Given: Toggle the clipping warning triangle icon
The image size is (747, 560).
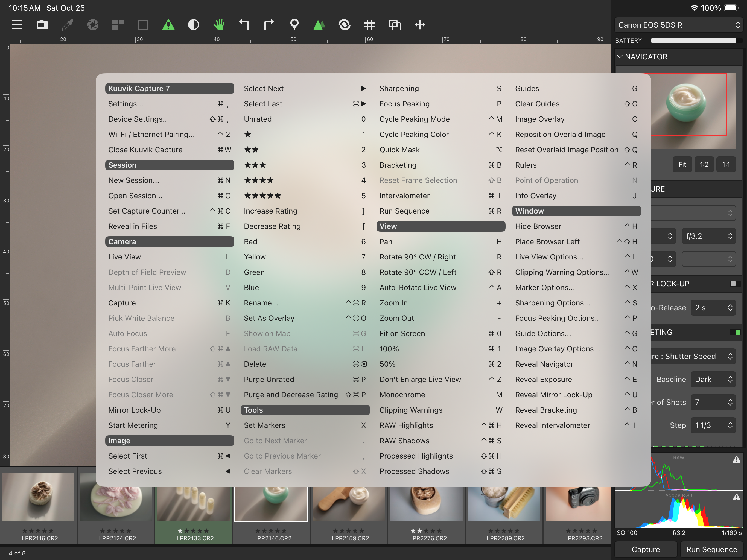Looking at the screenshot, I should (x=168, y=25).
